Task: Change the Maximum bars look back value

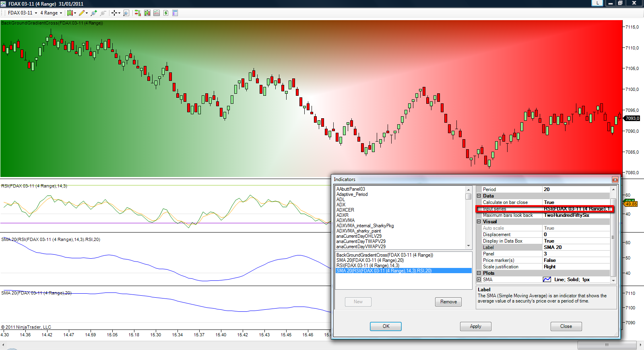Action: 576,215
